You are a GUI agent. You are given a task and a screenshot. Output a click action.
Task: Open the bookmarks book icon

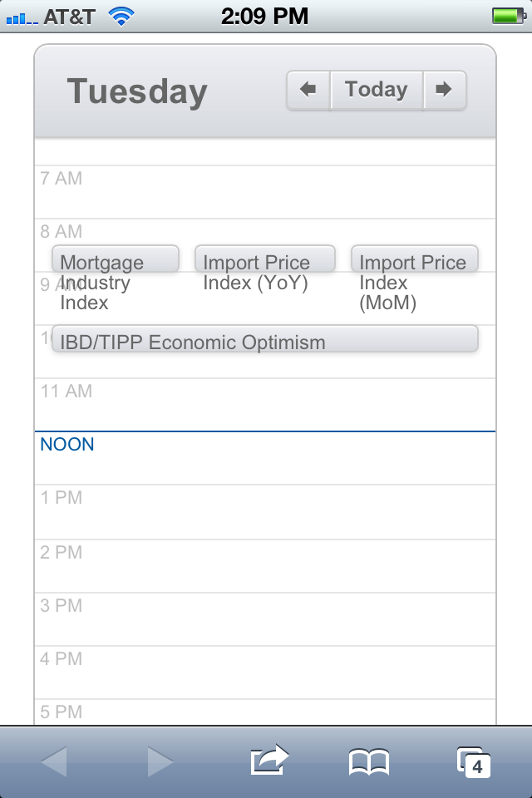tap(369, 762)
